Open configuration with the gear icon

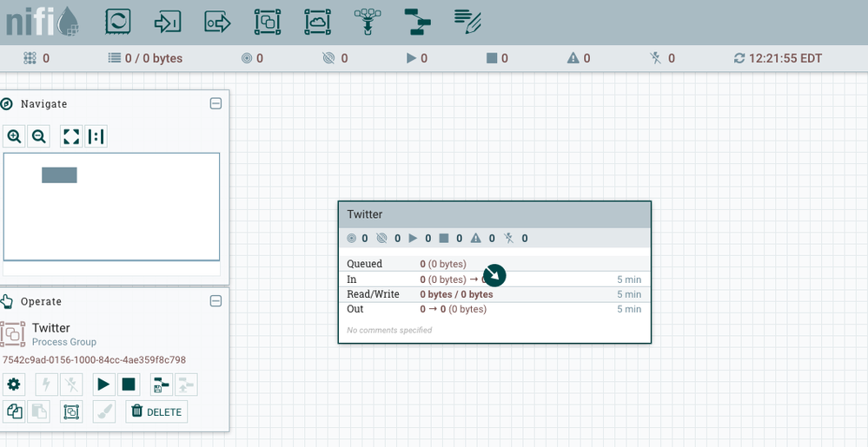(x=14, y=385)
